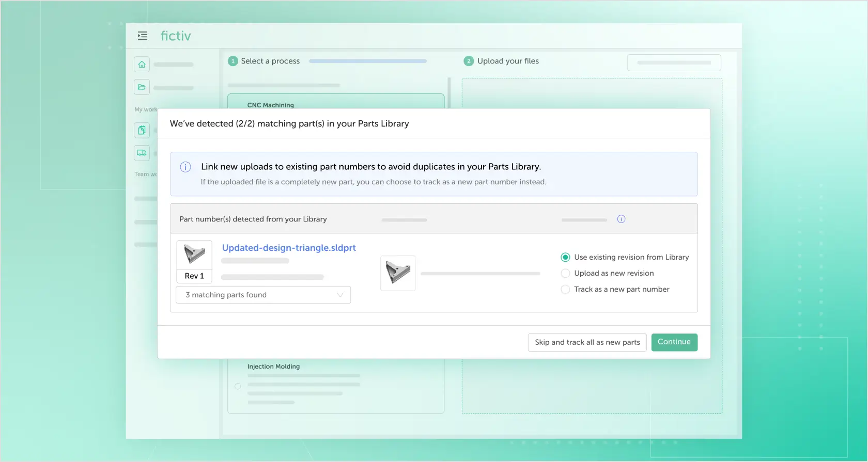Image resolution: width=868 pixels, height=462 pixels.
Task: Open the home icon in sidebar
Action: click(142, 65)
